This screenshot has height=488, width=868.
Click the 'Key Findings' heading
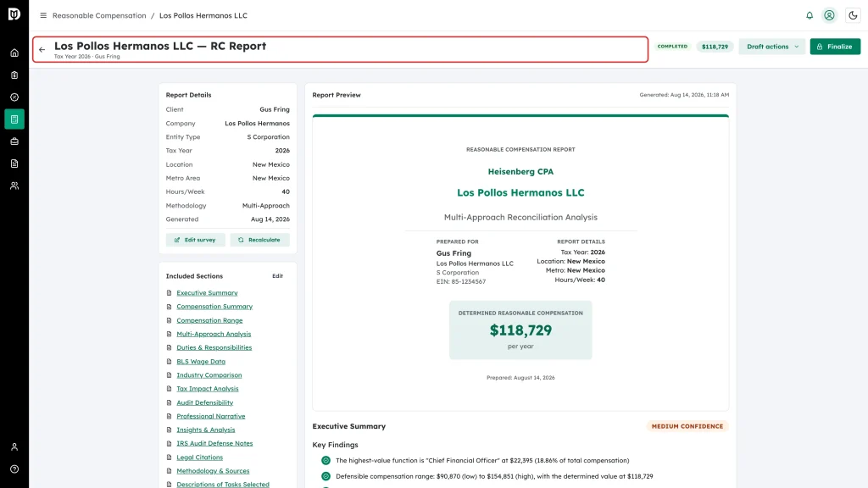tap(335, 445)
